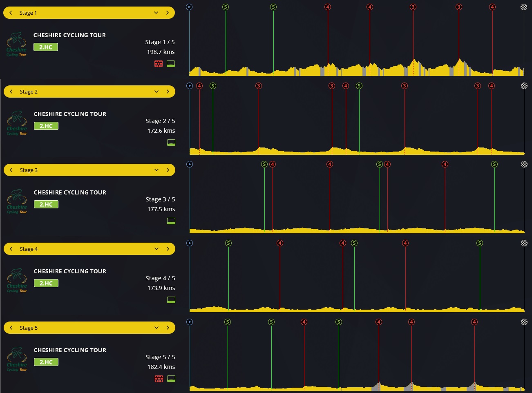The image size is (532, 393).
Task: Click the finish flag marker on Stage 4 profile
Action: tap(524, 243)
